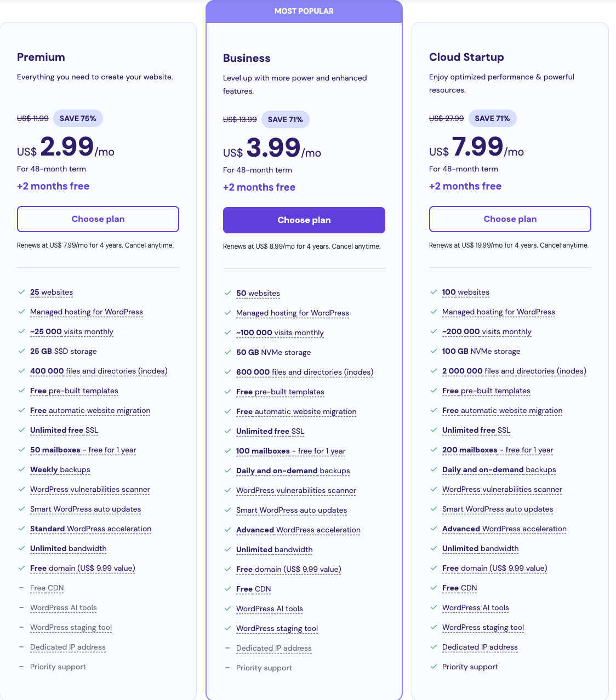This screenshot has height=700, width=616.
Task: Click the dash icon beside Premium's Free CDN
Action: 21,588
